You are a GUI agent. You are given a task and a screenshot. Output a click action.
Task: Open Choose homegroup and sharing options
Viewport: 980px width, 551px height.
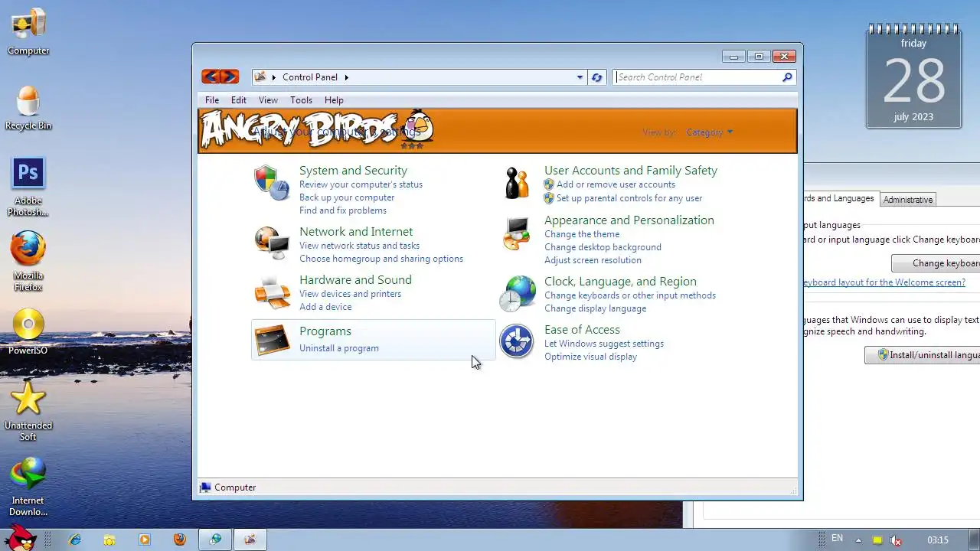(381, 259)
